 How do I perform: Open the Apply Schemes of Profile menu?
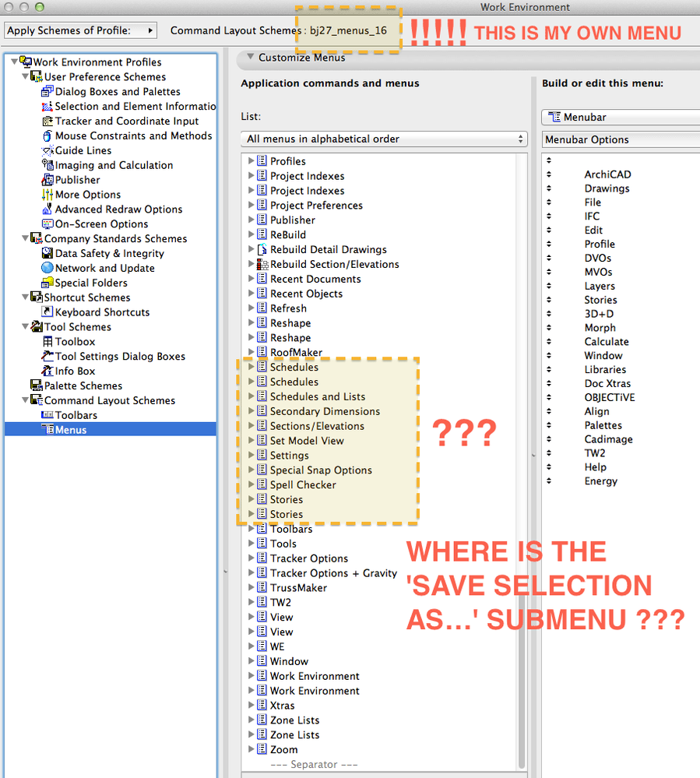(80, 30)
